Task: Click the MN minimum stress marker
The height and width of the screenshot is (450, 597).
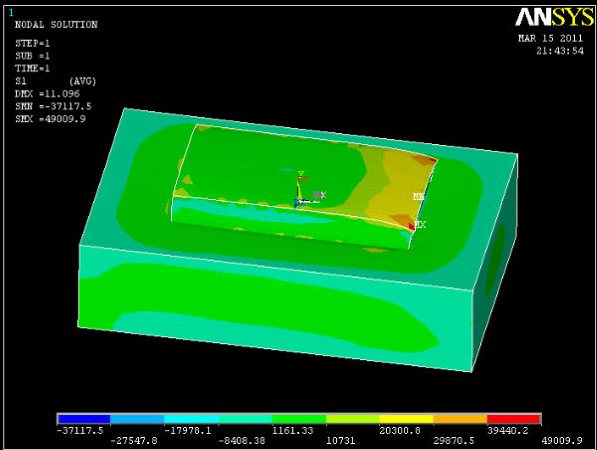Action: coord(419,196)
